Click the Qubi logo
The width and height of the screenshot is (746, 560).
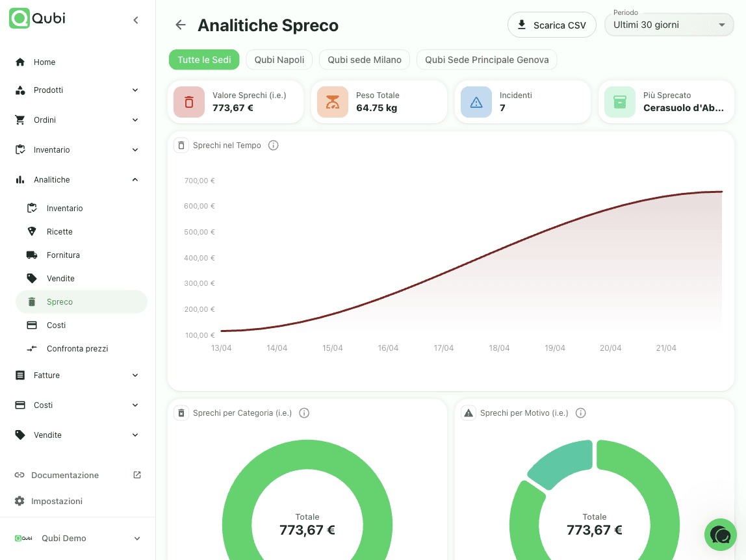pyautogui.click(x=37, y=19)
